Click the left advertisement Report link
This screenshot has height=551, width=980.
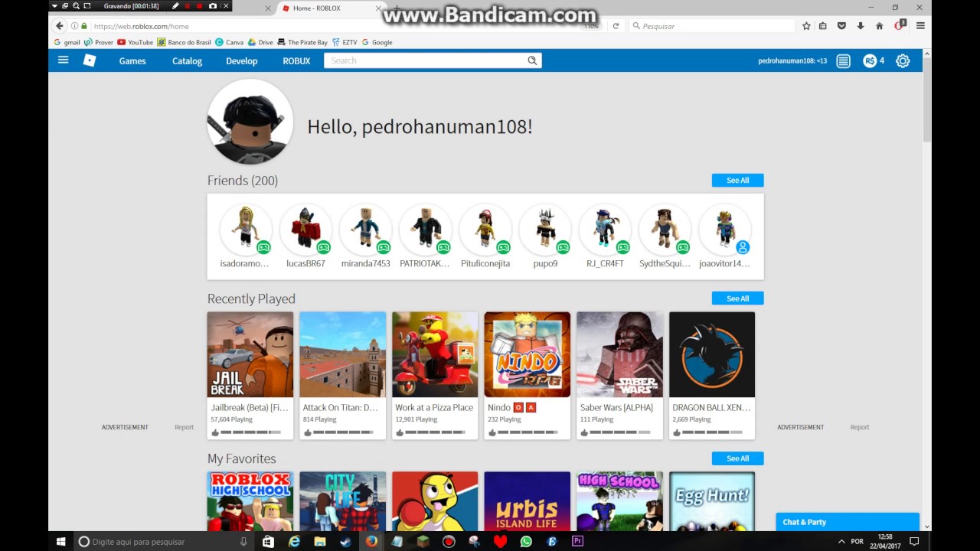tap(184, 427)
